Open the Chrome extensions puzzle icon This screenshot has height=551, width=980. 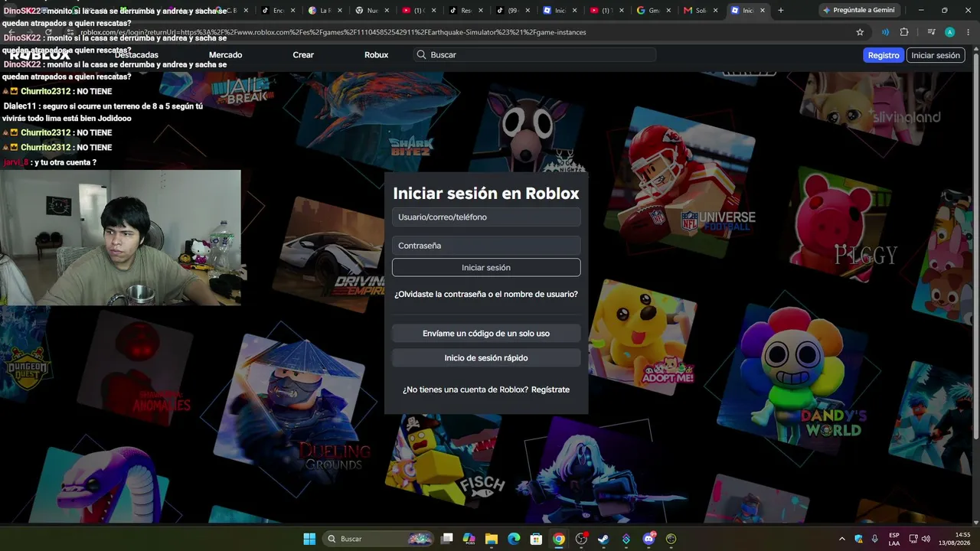904,32
